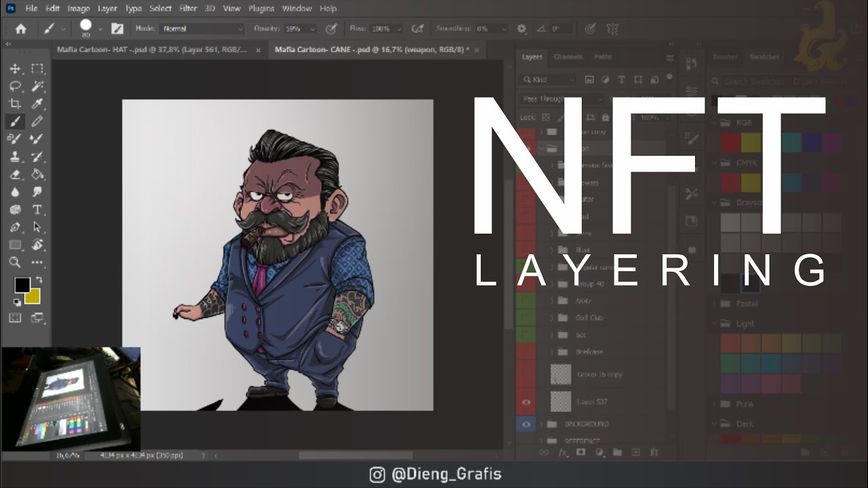Click the yellow background color swatch
Image resolution: width=868 pixels, height=488 pixels.
coord(33,297)
